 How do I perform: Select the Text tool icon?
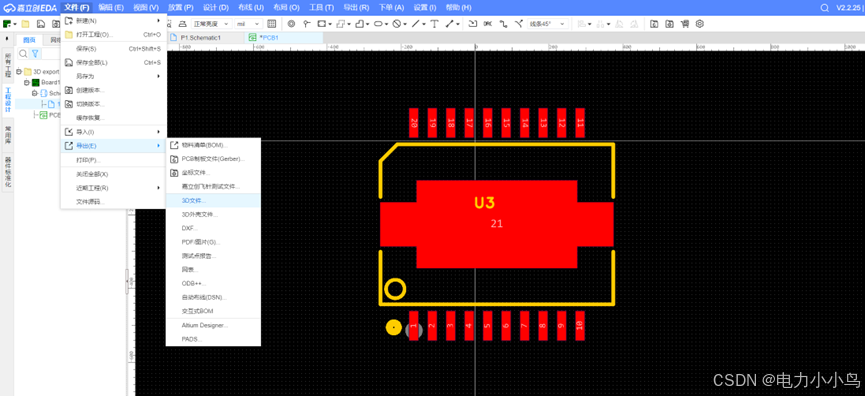[x=434, y=24]
